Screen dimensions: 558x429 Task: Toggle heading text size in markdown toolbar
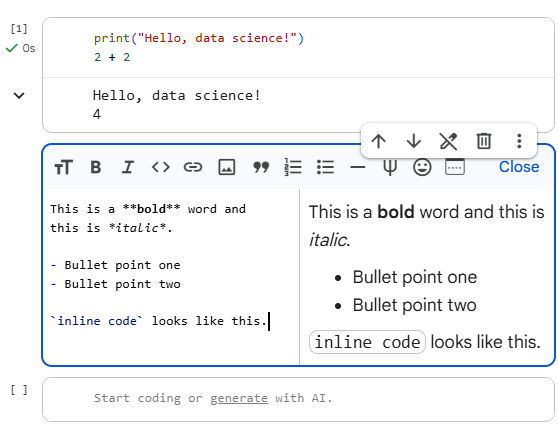click(63, 167)
